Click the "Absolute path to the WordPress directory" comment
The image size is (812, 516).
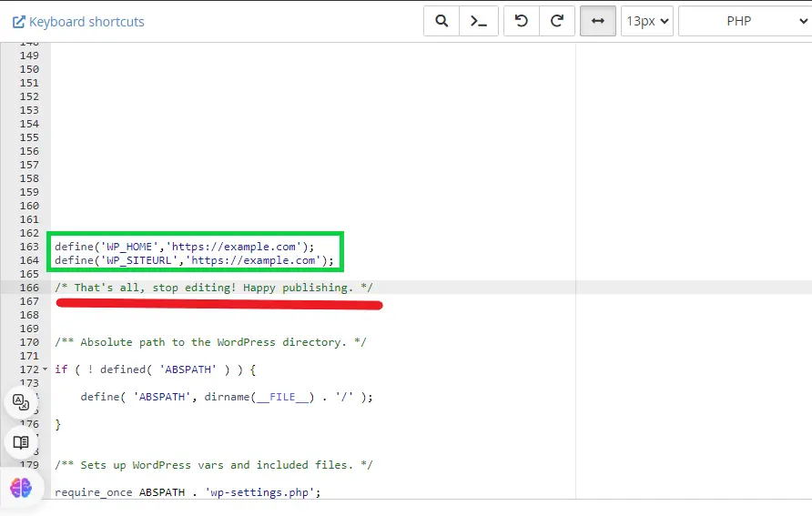[x=209, y=342]
